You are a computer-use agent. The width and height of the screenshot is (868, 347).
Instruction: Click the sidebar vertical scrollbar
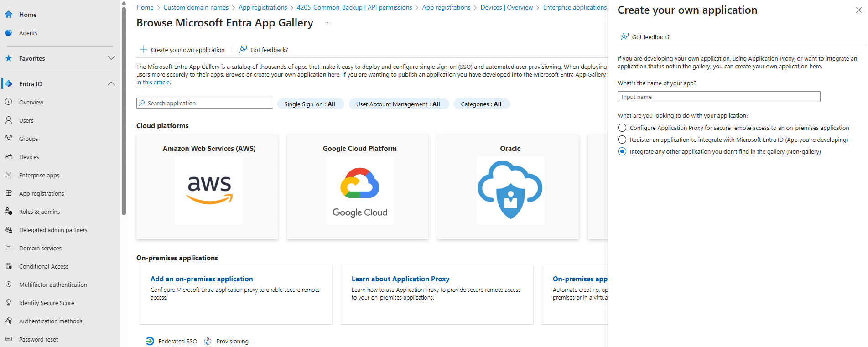tap(124, 111)
